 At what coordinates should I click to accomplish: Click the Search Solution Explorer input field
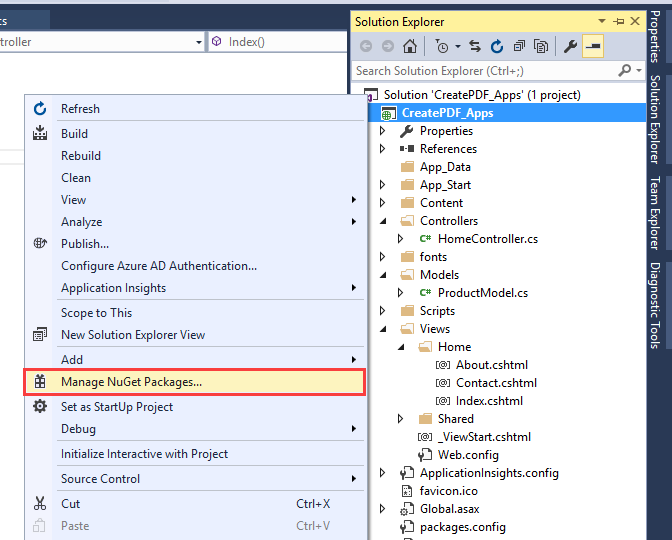click(x=485, y=71)
